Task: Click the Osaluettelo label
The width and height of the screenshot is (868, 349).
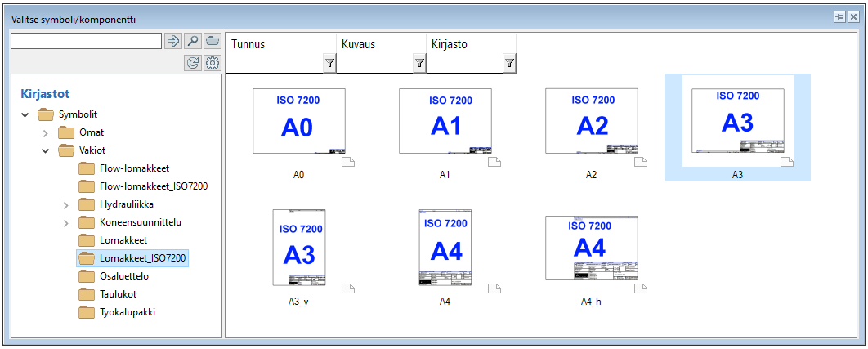Action: click(124, 276)
